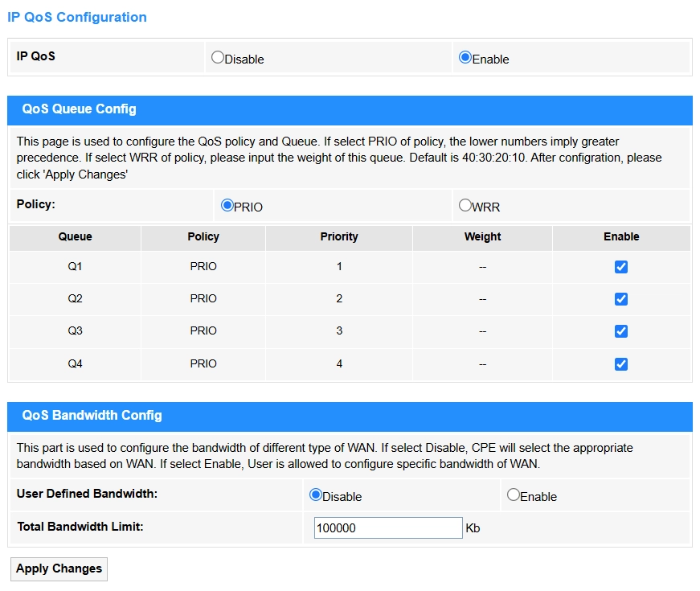Toggle the Enable checkbox for queue Q1
The width and height of the screenshot is (700, 591).
coord(620,267)
